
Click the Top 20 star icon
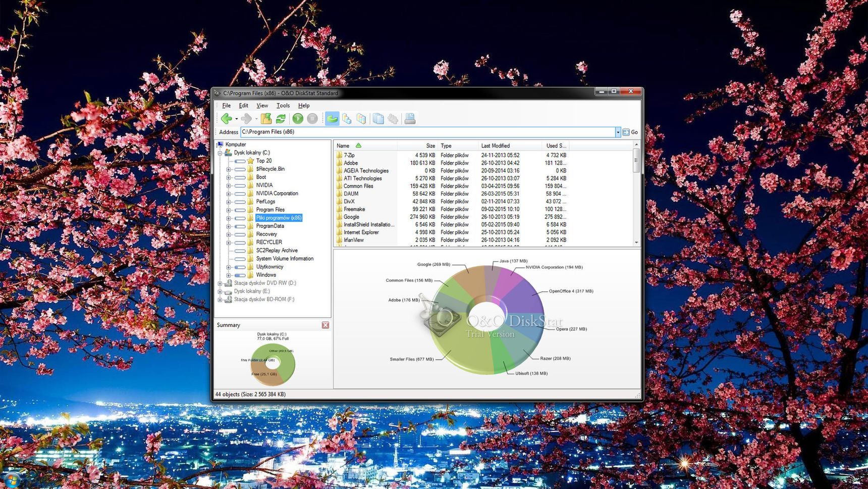pyautogui.click(x=250, y=161)
